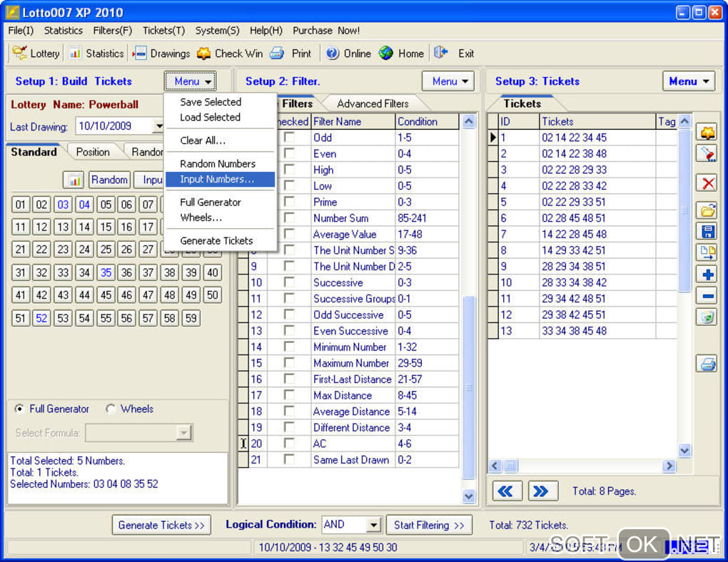Click the blue minus remove ticket icon
This screenshot has width=728, height=562.
pyautogui.click(x=707, y=295)
